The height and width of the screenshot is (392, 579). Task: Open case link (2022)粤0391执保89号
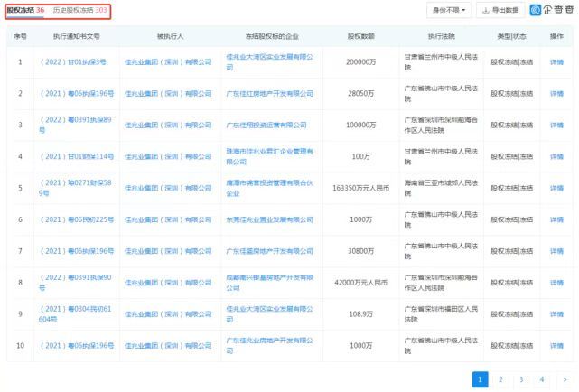75,125
